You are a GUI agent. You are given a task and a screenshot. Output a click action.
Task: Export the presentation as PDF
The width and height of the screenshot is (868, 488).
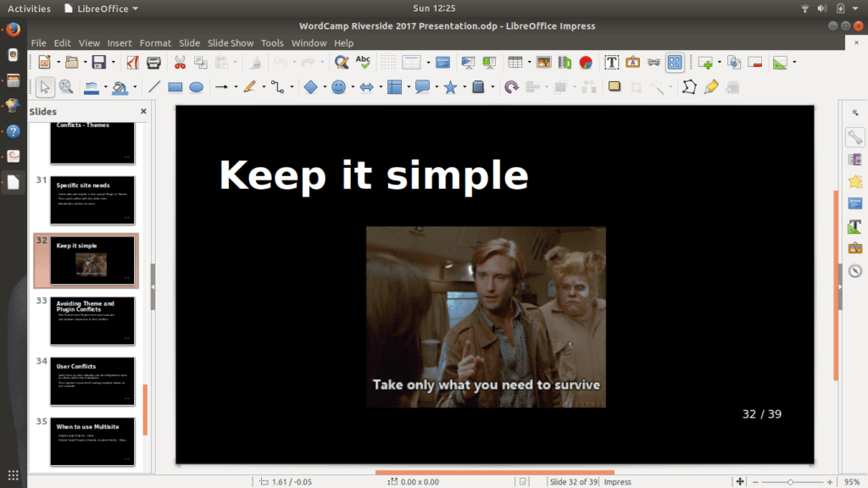(132, 62)
